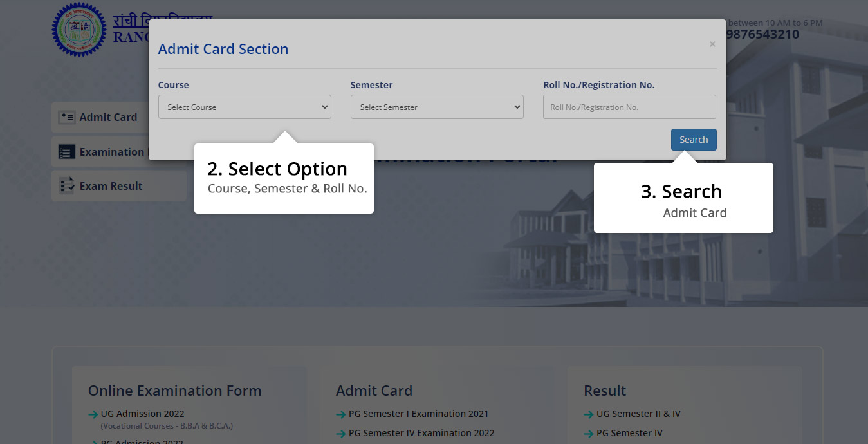Click the Examination sidebar form icon
This screenshot has width=868, height=444.
(x=67, y=152)
